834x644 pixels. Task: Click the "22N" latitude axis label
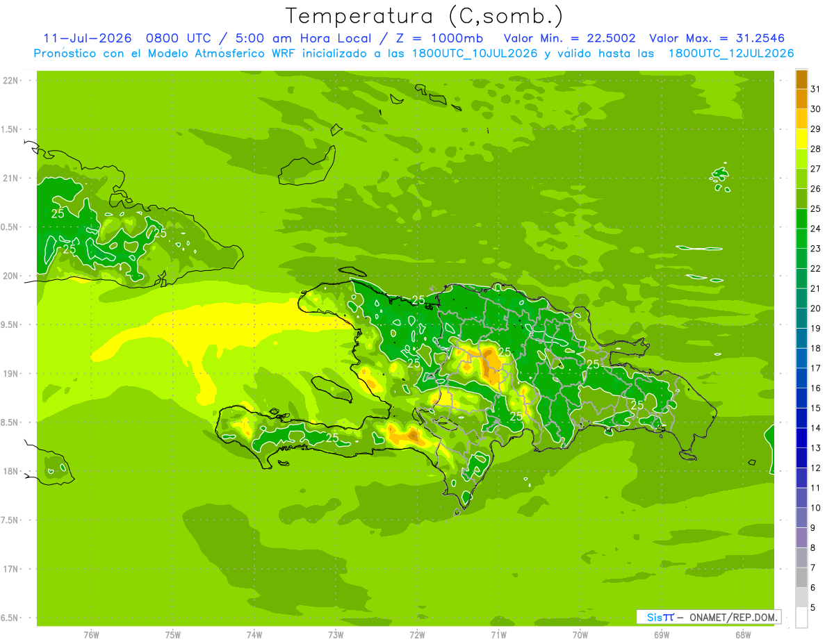(12, 81)
